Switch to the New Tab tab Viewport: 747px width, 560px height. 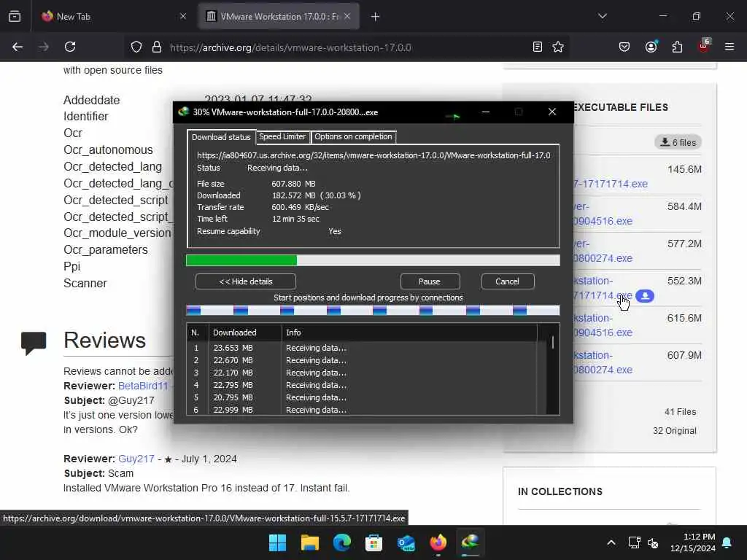coord(113,16)
